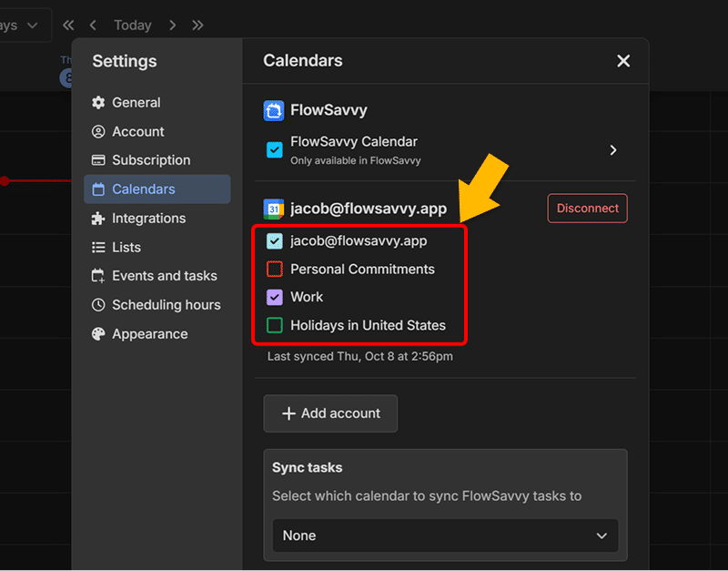
Task: Click the General gear icon
Action: coord(98,103)
